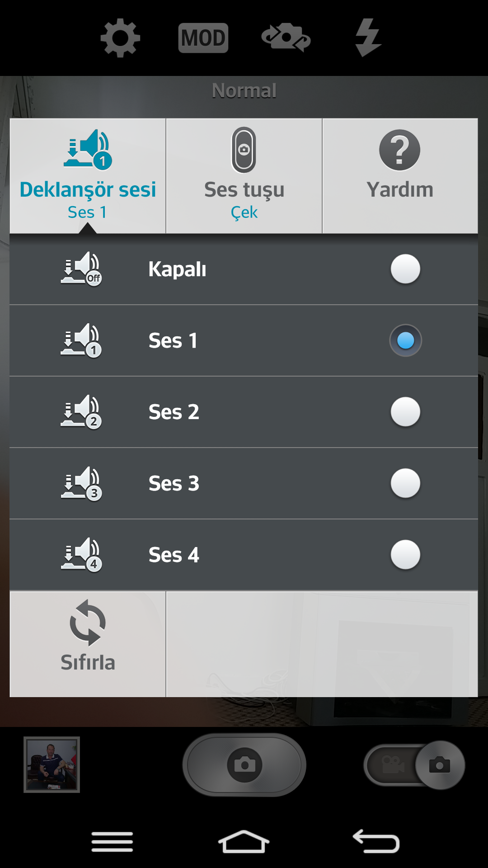488x868 pixels.
Task: Pick the Ses 3 list entry
Action: click(244, 483)
